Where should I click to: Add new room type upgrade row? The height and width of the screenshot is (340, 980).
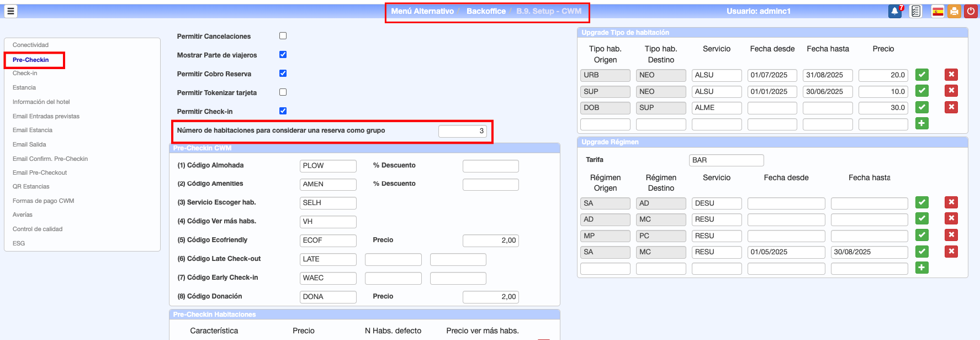921,123
